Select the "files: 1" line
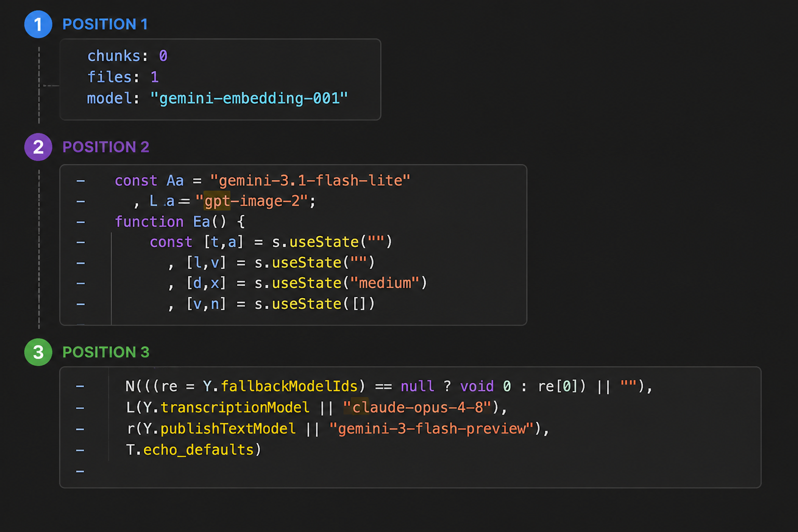This screenshot has width=798, height=532. [123, 77]
